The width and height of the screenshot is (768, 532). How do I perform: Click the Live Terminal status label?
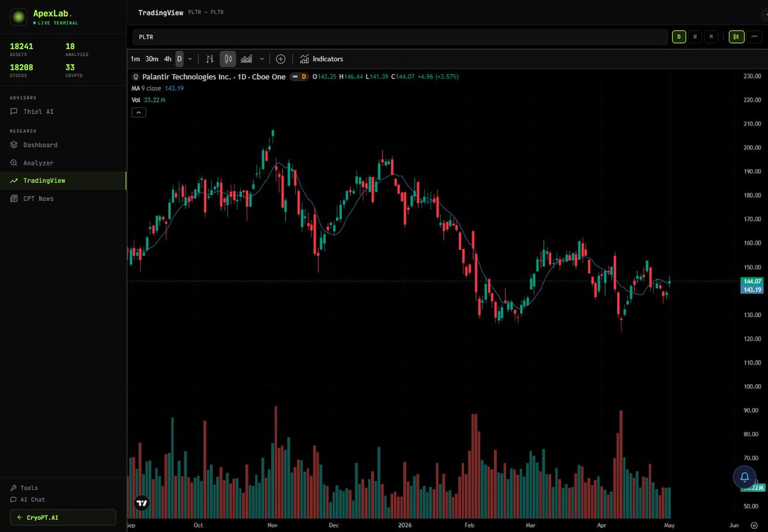click(56, 23)
